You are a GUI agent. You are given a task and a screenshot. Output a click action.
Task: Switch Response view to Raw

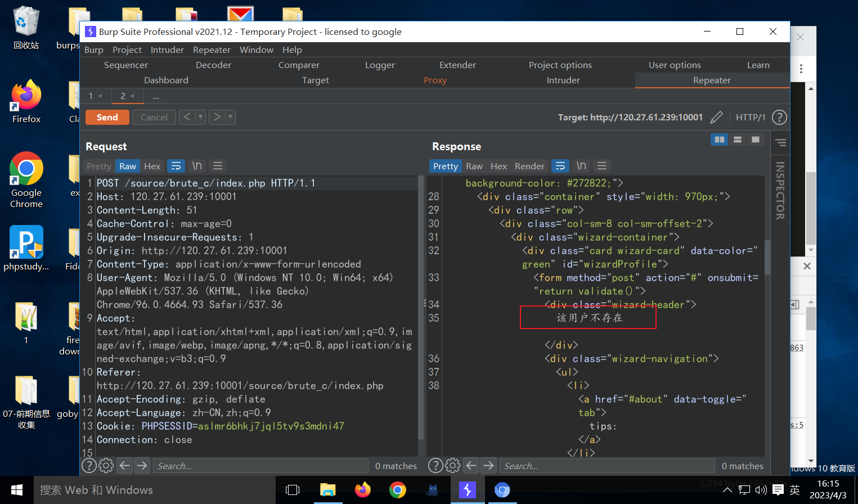[x=474, y=166]
